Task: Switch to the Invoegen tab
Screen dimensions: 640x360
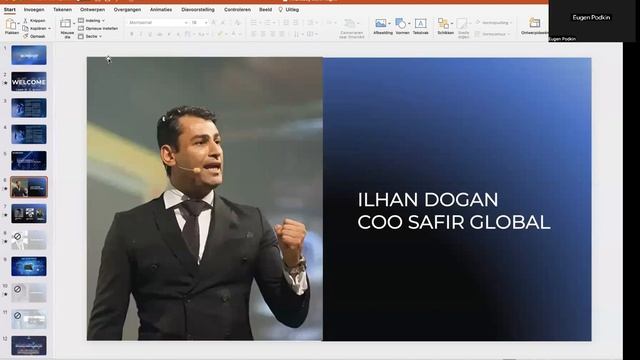Action: coord(34,9)
